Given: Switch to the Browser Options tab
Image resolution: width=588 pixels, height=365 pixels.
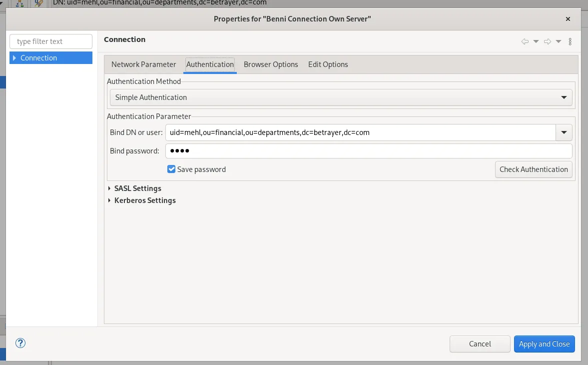Looking at the screenshot, I should pyautogui.click(x=271, y=64).
